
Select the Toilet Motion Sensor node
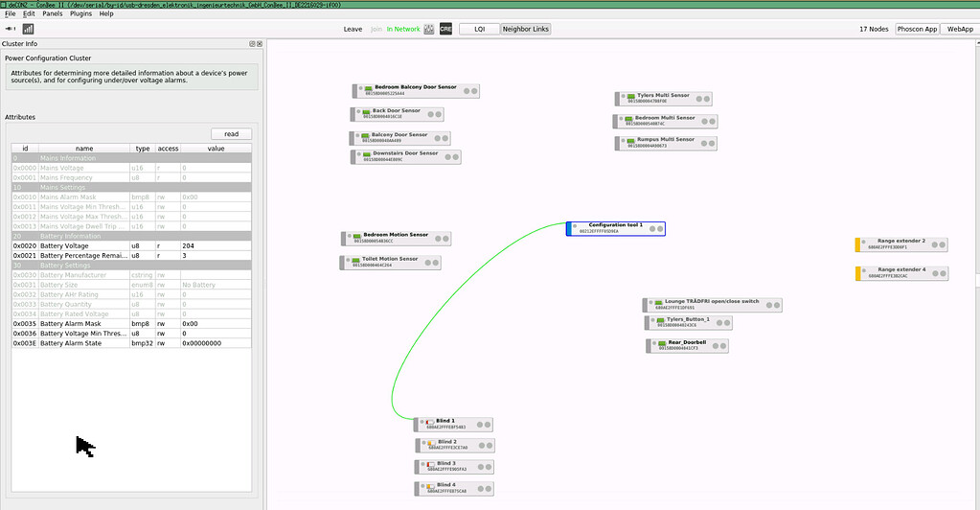390,263
